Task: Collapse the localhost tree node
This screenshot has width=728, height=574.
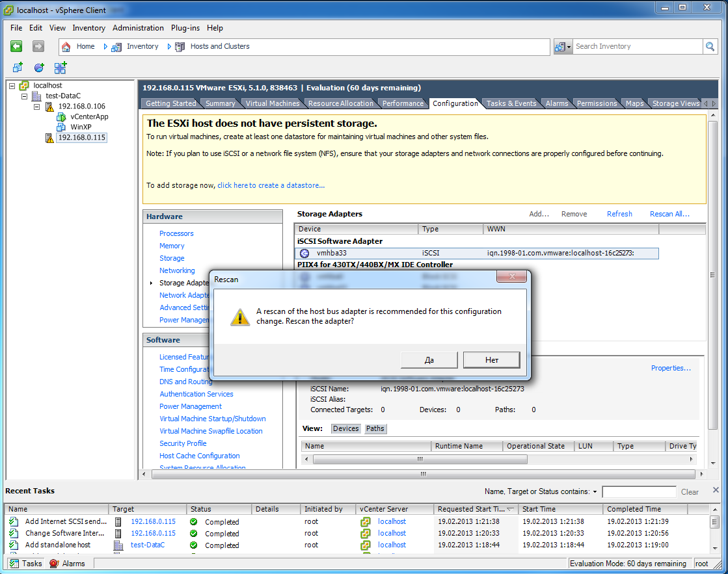Action: 12,86
